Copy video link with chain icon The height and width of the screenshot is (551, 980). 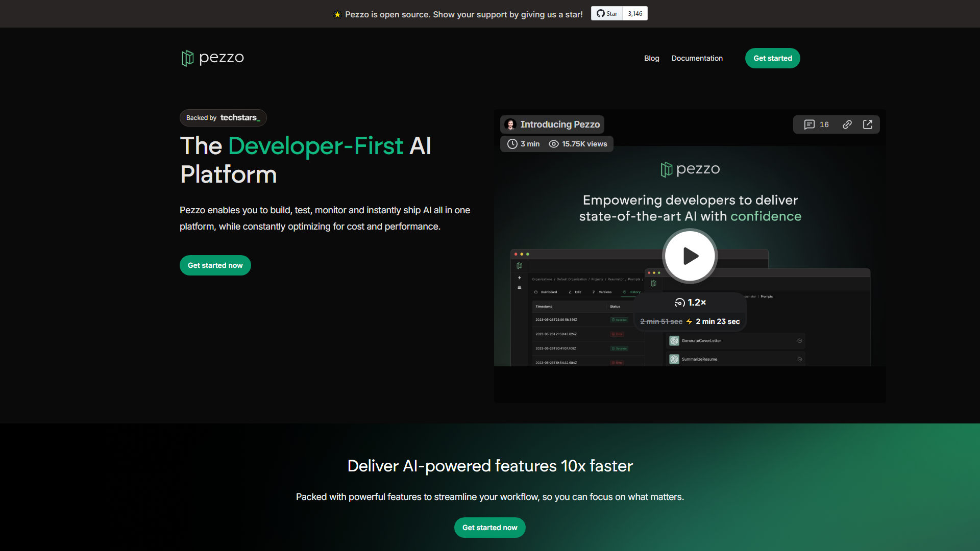[847, 124]
